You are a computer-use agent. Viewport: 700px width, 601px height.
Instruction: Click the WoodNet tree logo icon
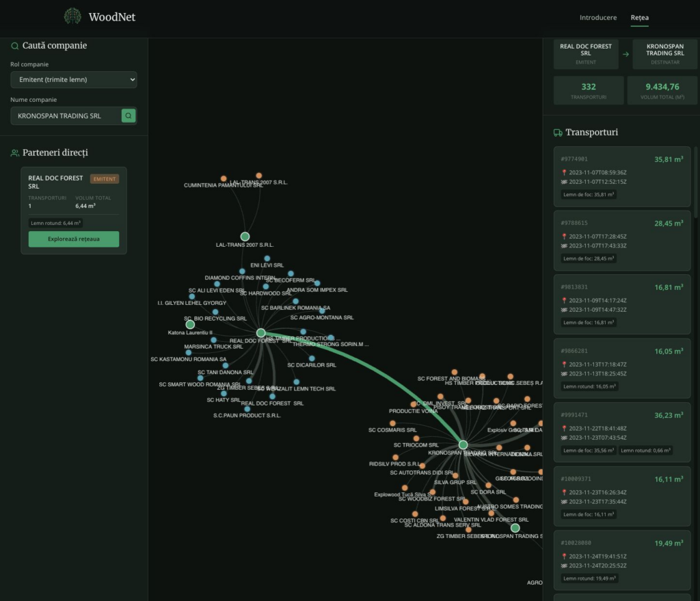pyautogui.click(x=72, y=16)
